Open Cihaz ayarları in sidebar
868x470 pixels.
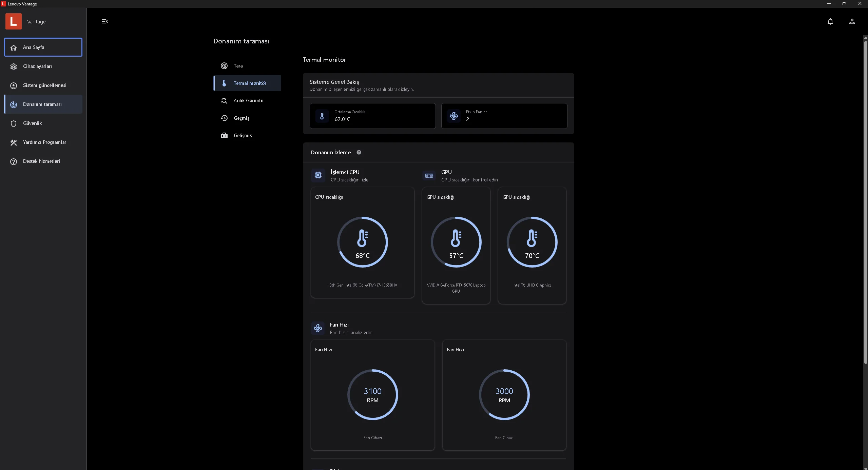[x=43, y=66]
